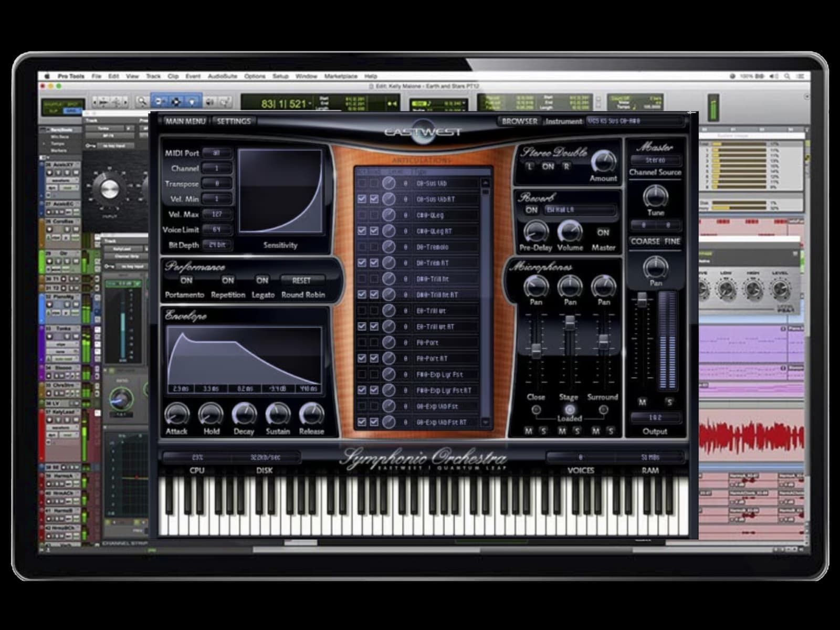This screenshot has width=840, height=630.
Task: Click the Decay knob in Envelope section
Action: pos(244,415)
